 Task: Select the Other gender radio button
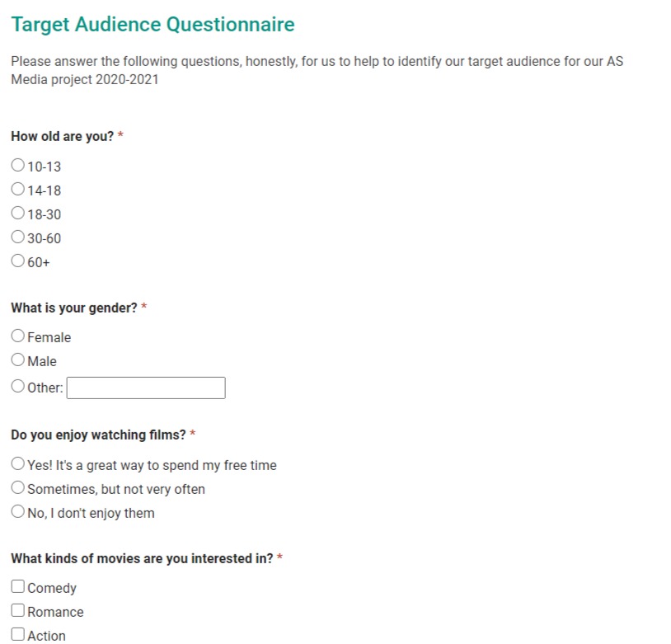tap(18, 386)
